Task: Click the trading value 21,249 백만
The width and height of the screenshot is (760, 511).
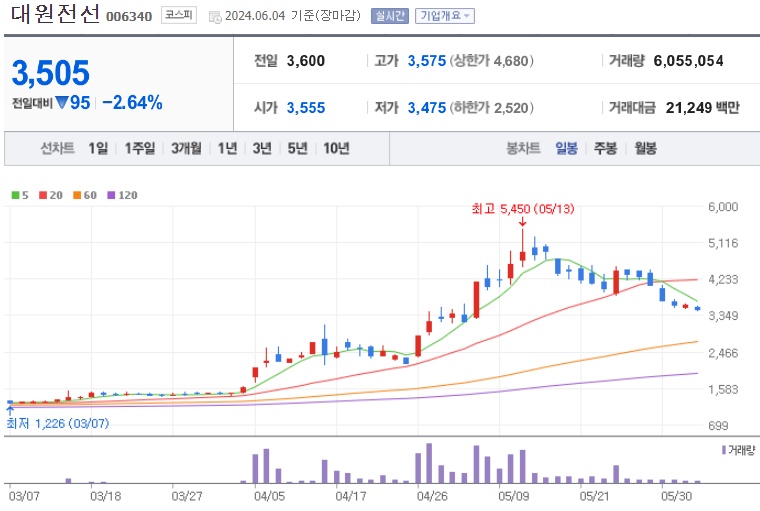Action: 702,108
